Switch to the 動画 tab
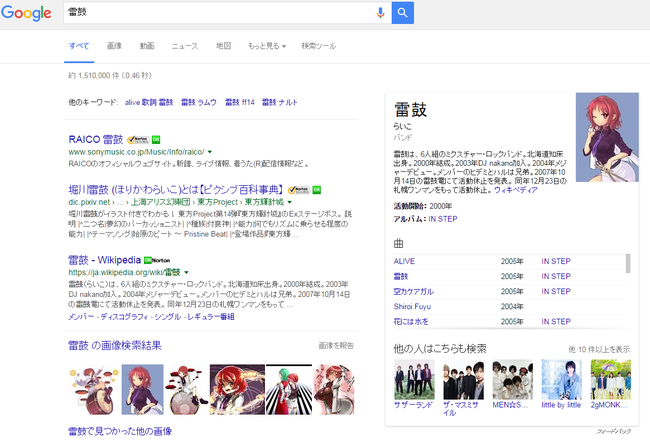Image resolution: width=650 pixels, height=442 pixels. (x=147, y=46)
